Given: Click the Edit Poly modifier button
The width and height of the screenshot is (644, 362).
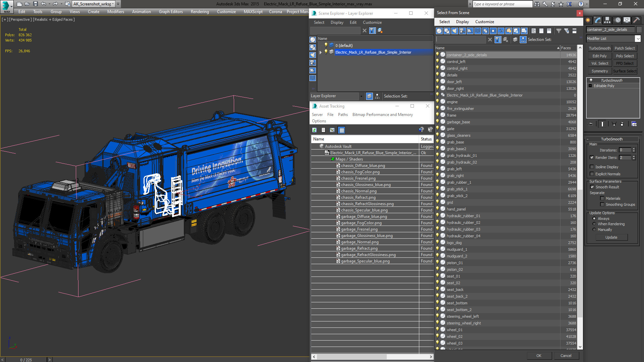Looking at the screenshot, I should coord(600,56).
